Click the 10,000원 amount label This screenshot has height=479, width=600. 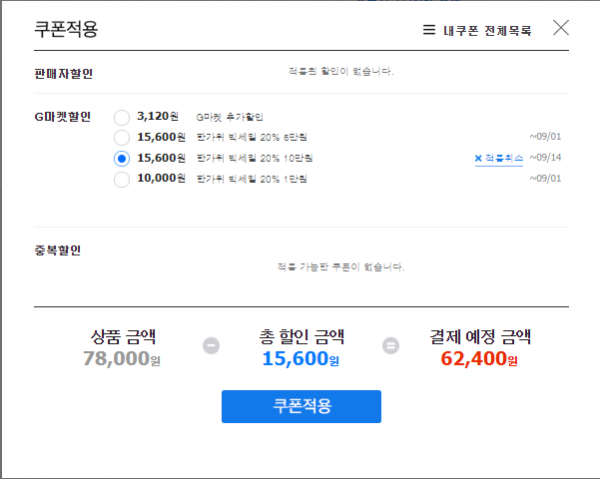click(x=161, y=178)
